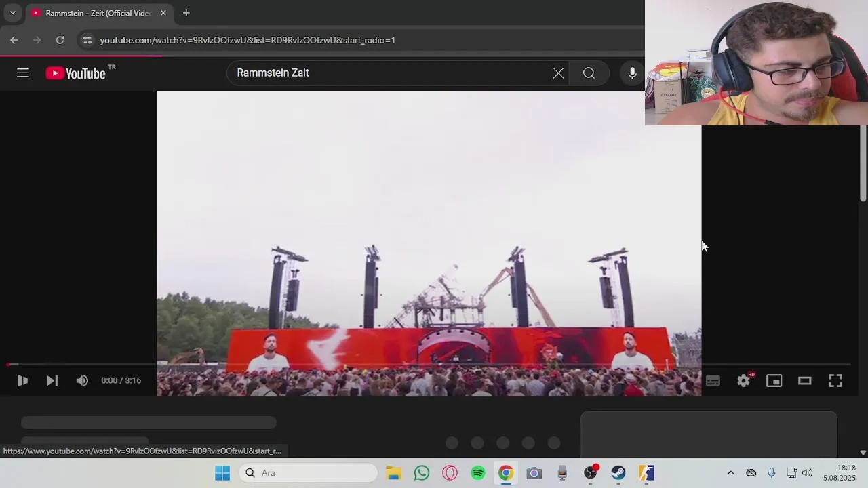Go to the YouTube home logo
868x488 pixels.
(x=75, y=73)
